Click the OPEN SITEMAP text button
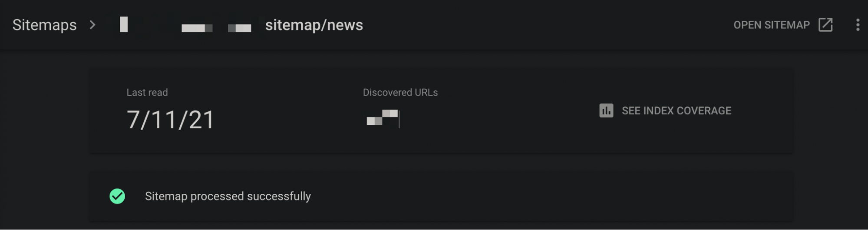The image size is (868, 230). (772, 25)
